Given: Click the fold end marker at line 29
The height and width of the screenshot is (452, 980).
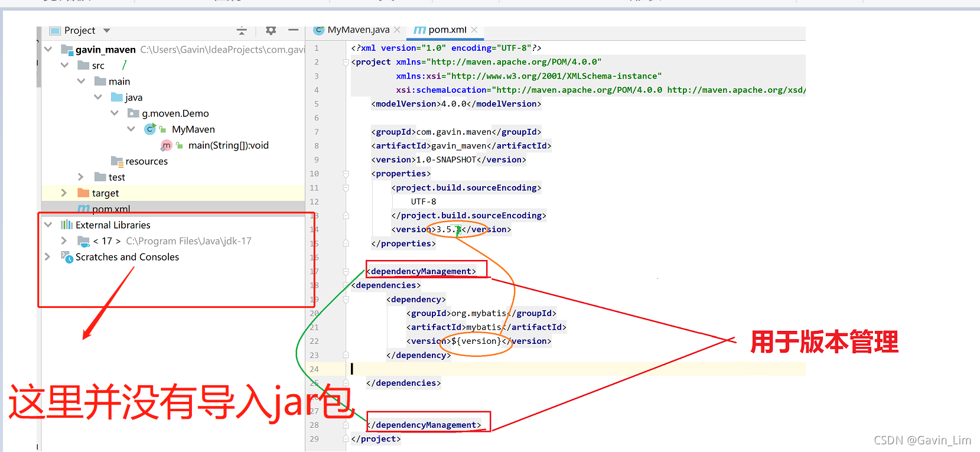Looking at the screenshot, I should click(346, 439).
